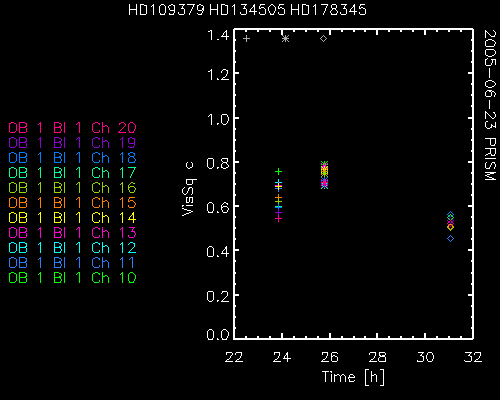
Task: Click the asterisk cluster near hour 26
Action: [325, 175]
